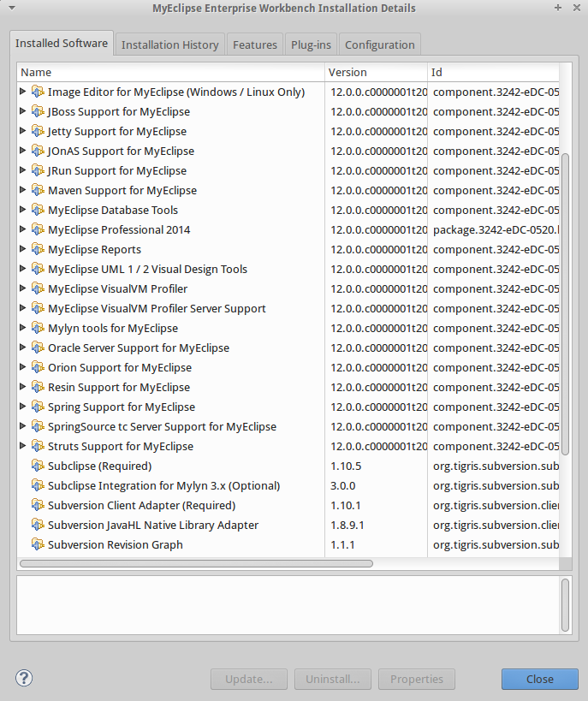Select the MyEclipse VisualVM Profiler Server Support name
The width and height of the screenshot is (588, 701).
[157, 308]
